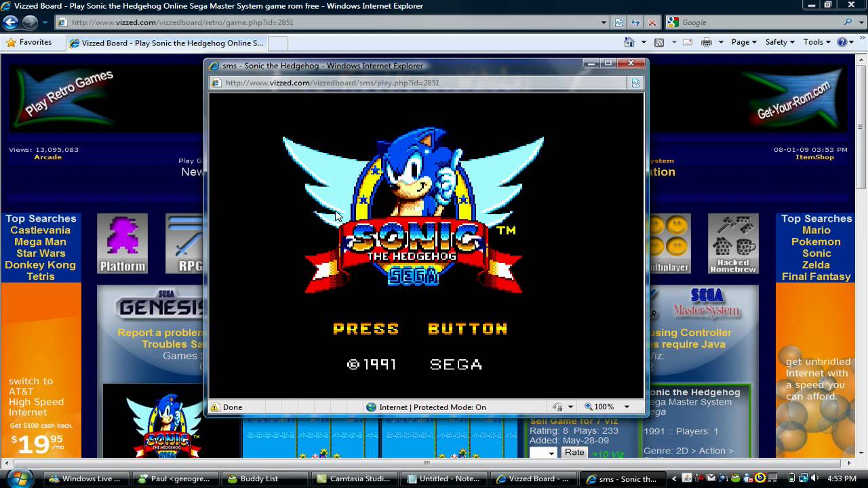Click the Rate button
The height and width of the screenshot is (488, 868).
[x=574, y=452]
